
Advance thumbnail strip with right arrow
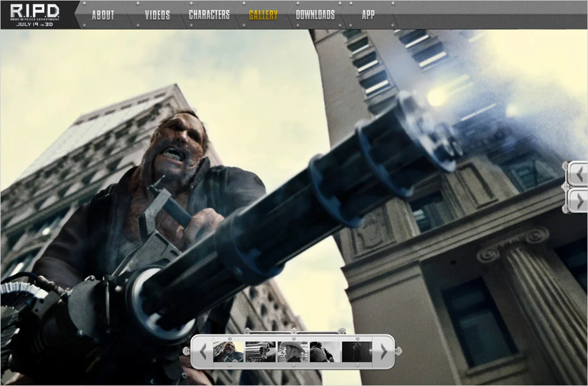pyautogui.click(x=384, y=351)
